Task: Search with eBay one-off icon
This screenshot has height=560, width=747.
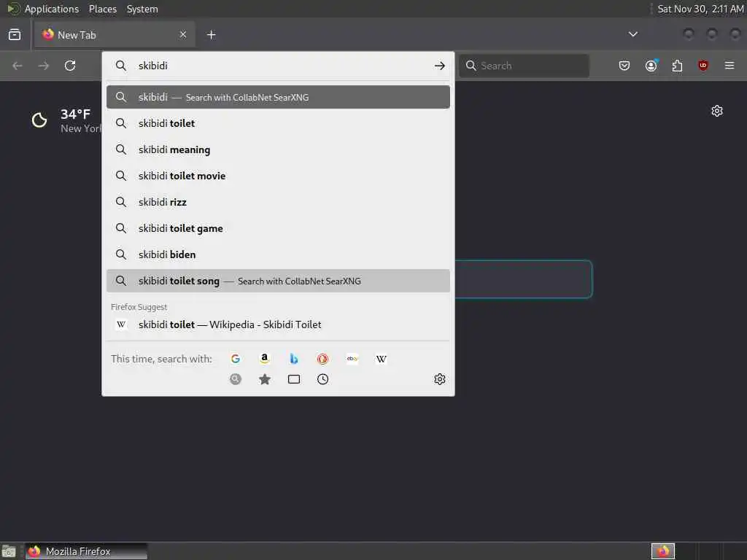Action: pos(352,359)
